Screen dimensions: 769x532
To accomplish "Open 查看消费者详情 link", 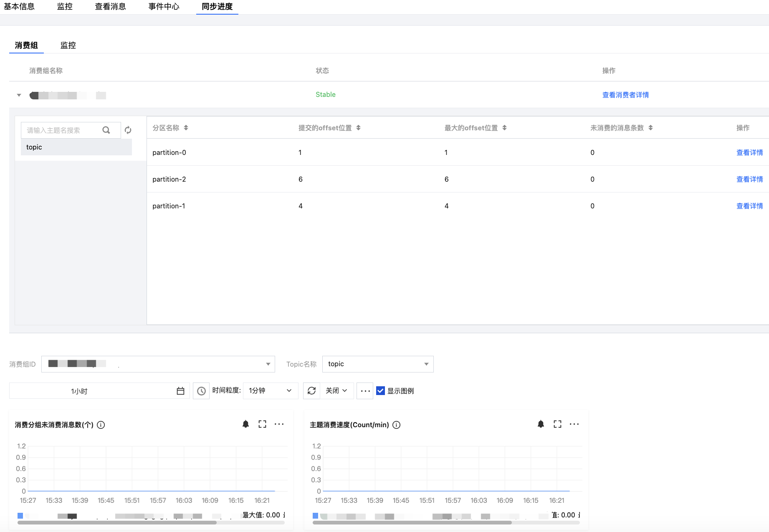I will pos(625,95).
